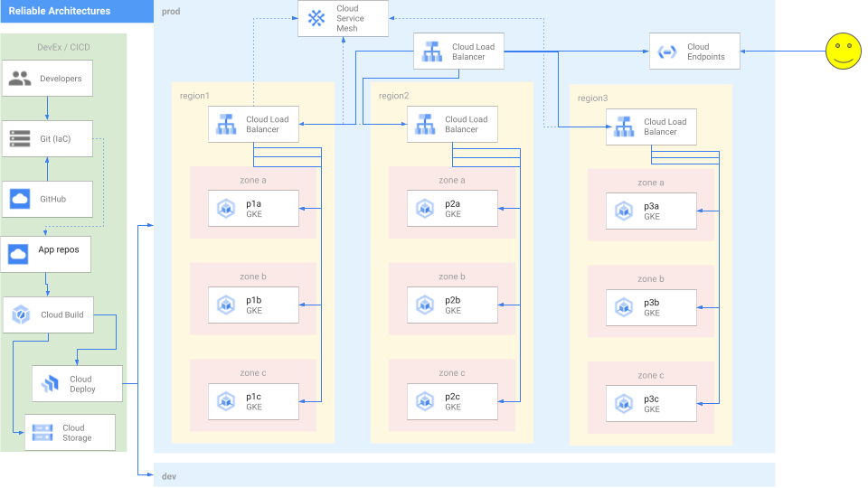Image resolution: width=868 pixels, height=488 pixels.
Task: Click the region1 label
Action: tap(195, 96)
